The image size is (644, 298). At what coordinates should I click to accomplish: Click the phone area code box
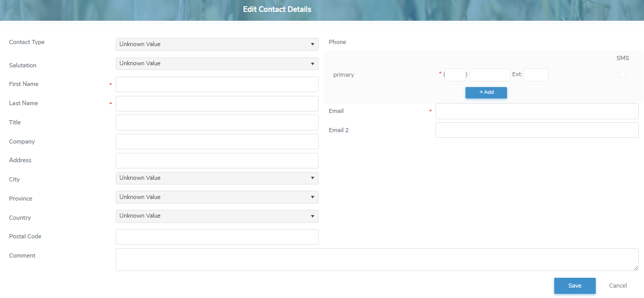pos(455,75)
